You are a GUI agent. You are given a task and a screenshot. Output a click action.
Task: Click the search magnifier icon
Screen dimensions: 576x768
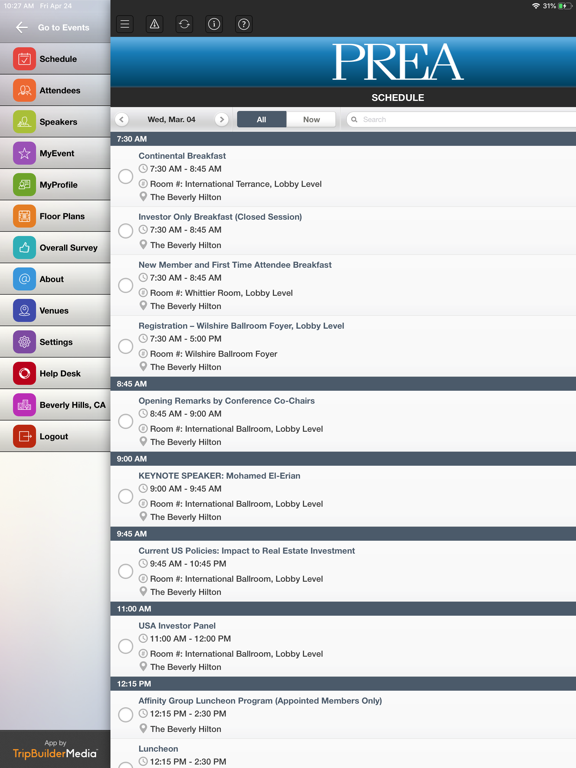coord(354,119)
